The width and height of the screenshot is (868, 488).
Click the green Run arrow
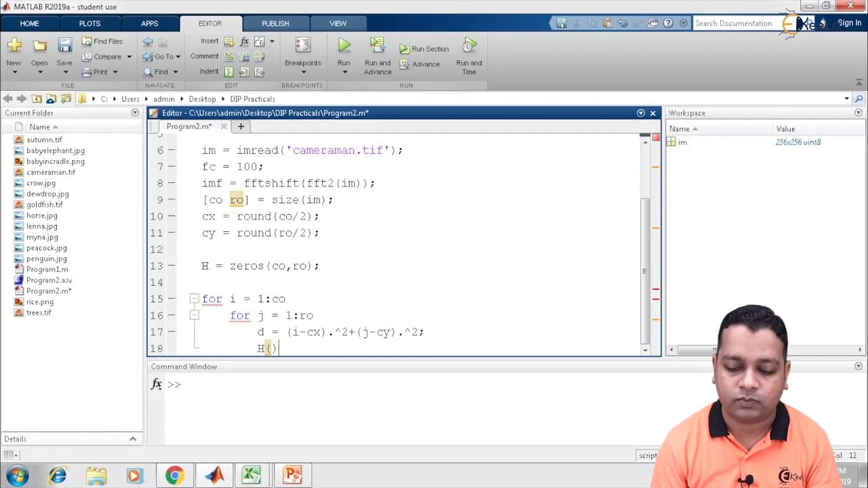[344, 45]
